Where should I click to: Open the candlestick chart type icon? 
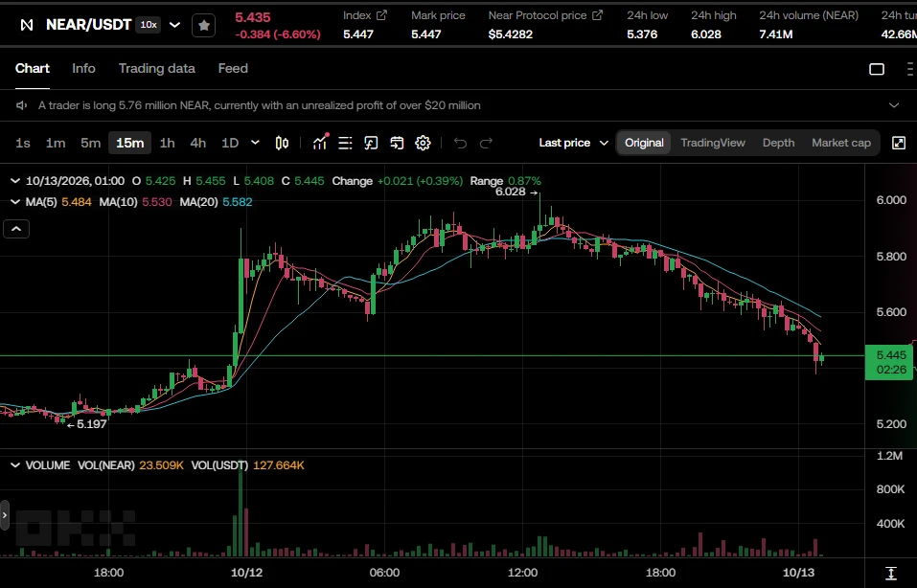click(x=282, y=143)
